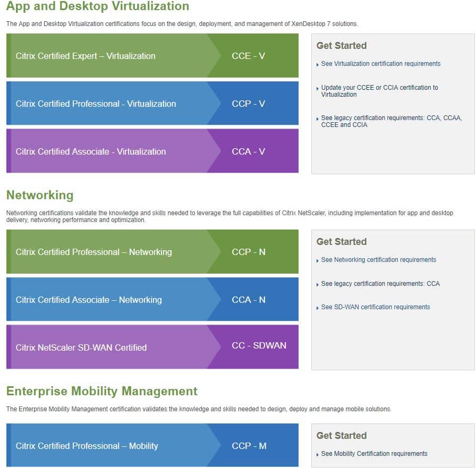The height and width of the screenshot is (475, 476).
Task: Open Citrix Certified Expert – Virtualization banner
Action: pyautogui.click(x=152, y=56)
